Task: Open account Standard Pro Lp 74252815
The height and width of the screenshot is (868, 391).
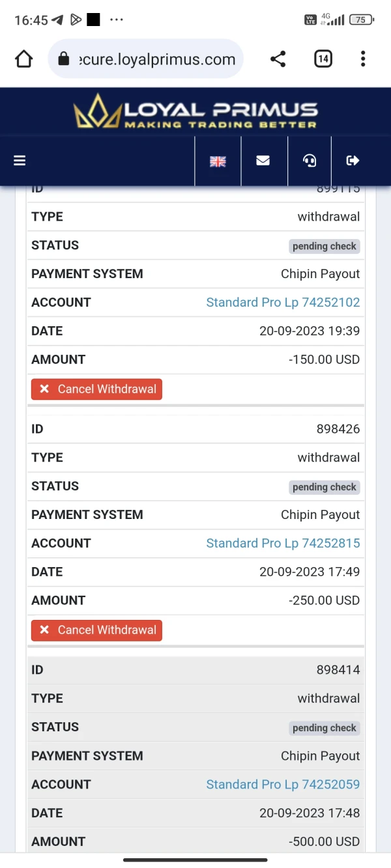Action: [x=283, y=543]
